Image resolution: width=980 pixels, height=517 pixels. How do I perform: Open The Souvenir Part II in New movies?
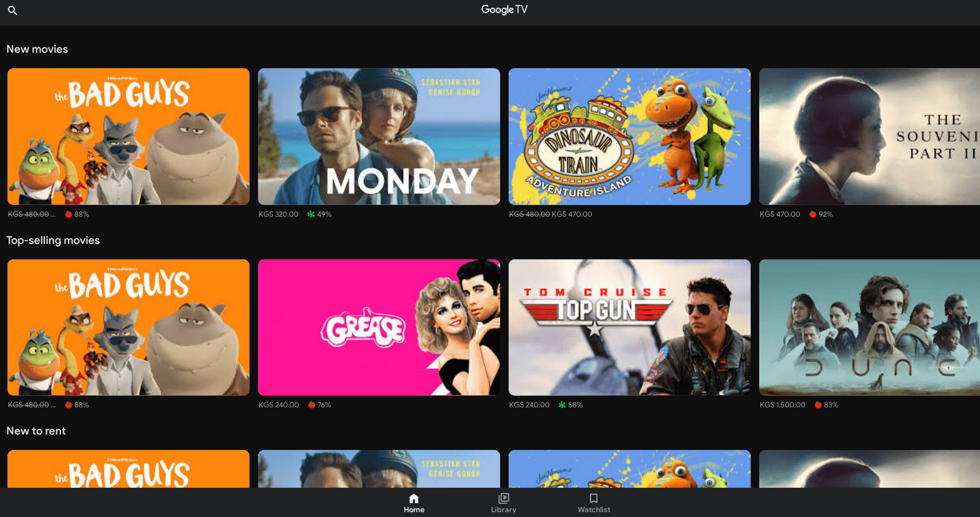tap(869, 136)
